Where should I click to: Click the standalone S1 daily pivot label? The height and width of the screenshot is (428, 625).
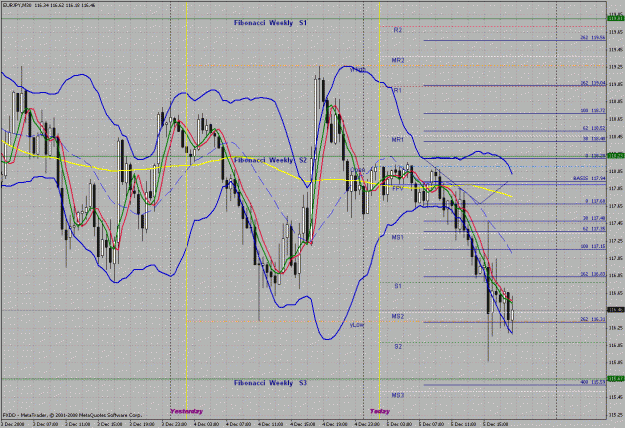click(x=398, y=286)
